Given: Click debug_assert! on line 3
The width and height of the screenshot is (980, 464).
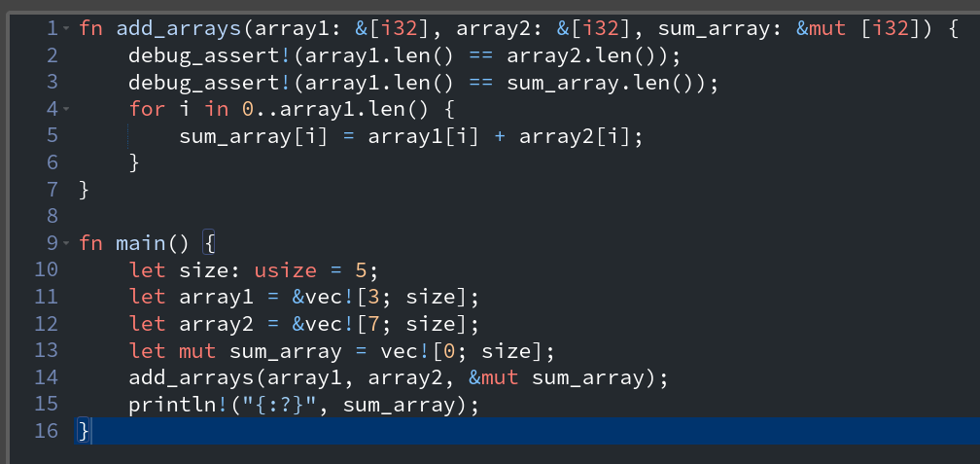Looking at the screenshot, I should click(210, 83).
